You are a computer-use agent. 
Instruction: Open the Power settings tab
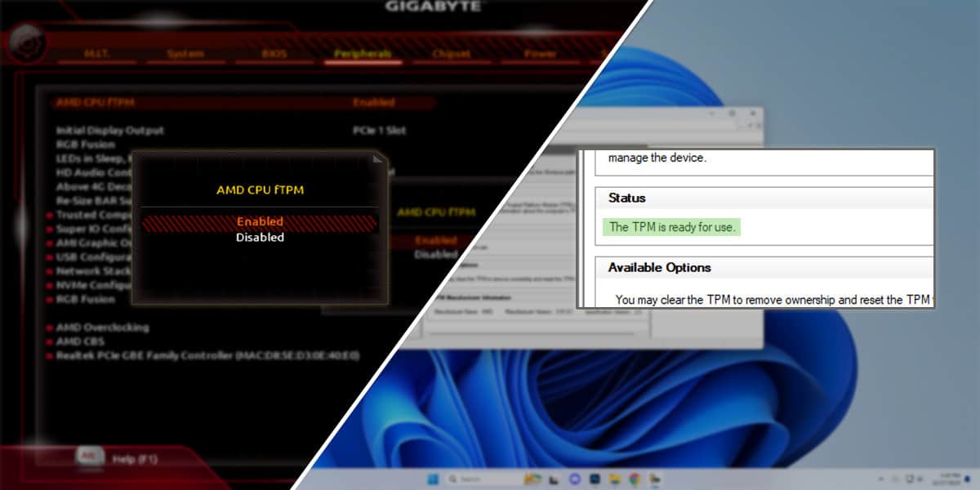538,54
